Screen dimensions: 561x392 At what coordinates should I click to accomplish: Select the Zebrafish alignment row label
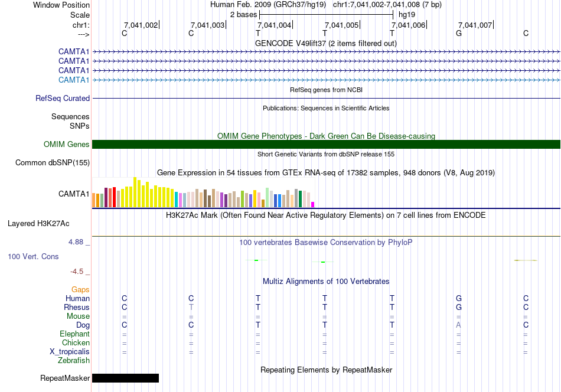pyautogui.click(x=74, y=361)
